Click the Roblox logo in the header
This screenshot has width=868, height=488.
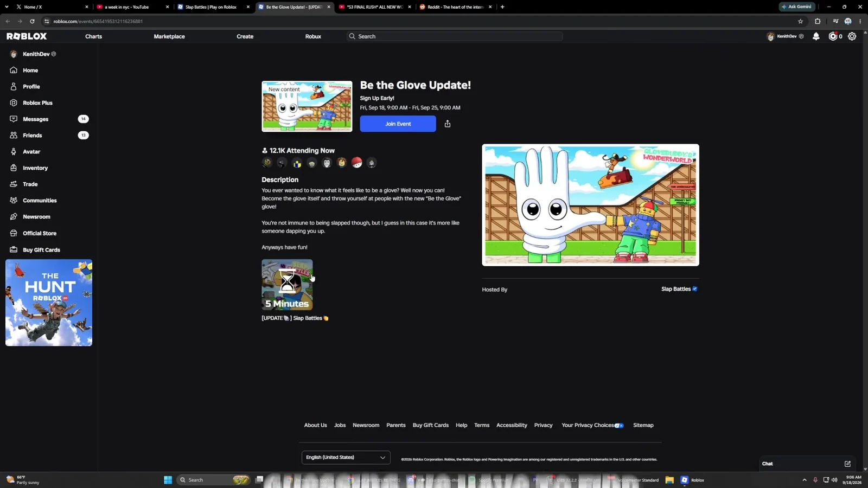coord(27,36)
